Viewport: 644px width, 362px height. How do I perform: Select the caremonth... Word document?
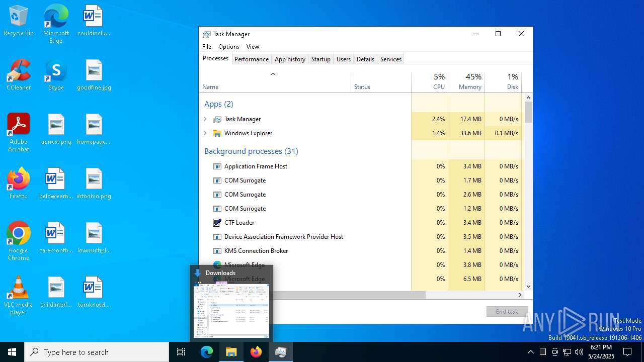click(56, 238)
